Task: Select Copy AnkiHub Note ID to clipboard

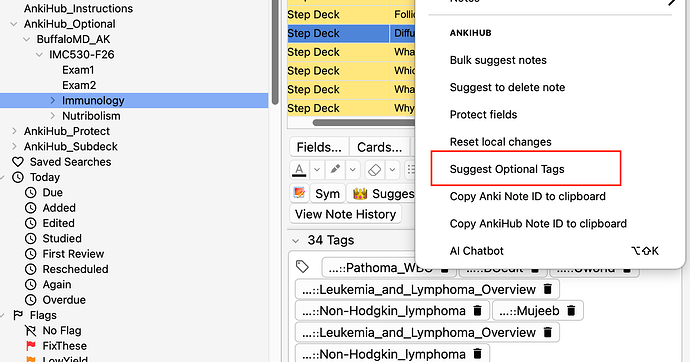Action: click(x=538, y=224)
